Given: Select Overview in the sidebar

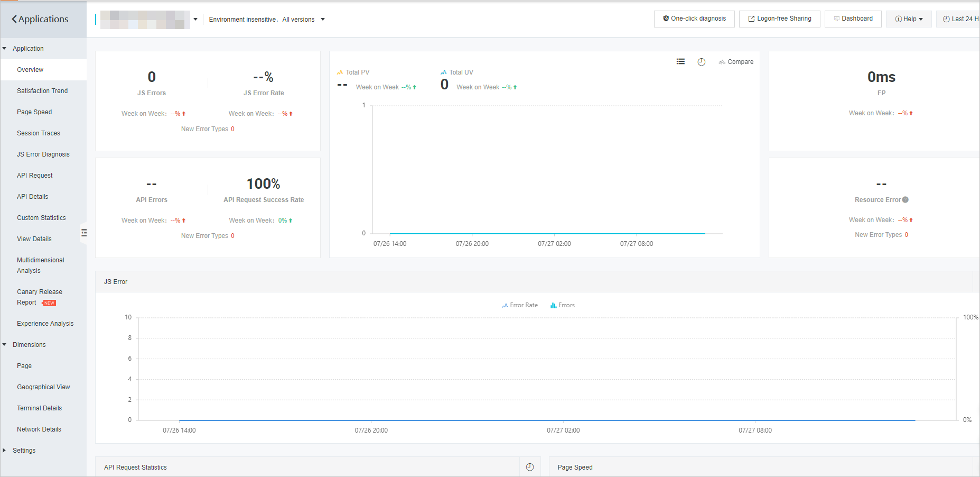Looking at the screenshot, I should [43, 70].
